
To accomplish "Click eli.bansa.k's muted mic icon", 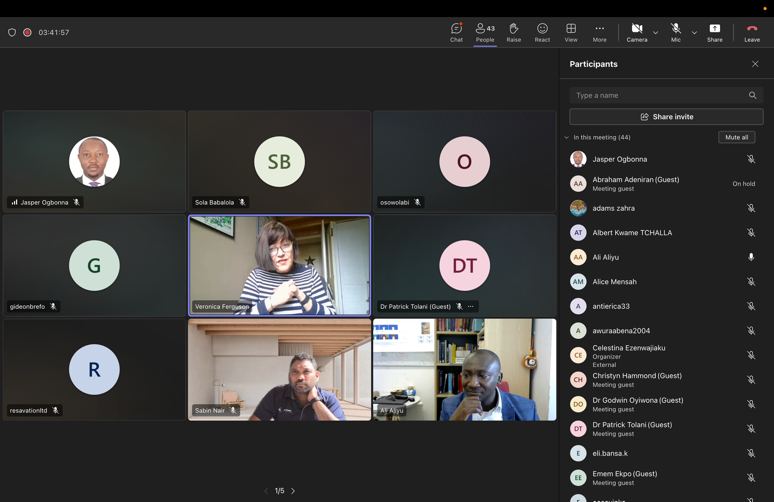I will [x=751, y=453].
